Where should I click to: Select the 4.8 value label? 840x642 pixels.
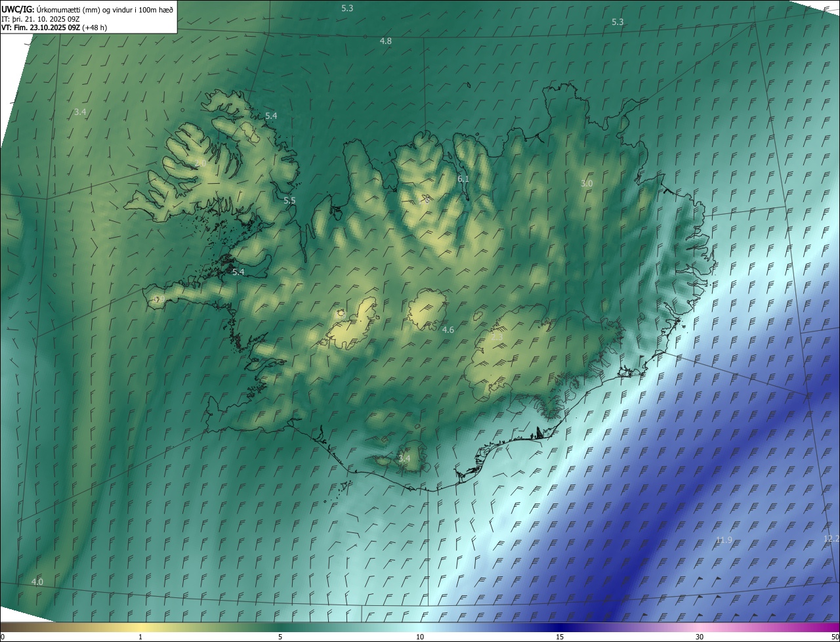pos(386,41)
